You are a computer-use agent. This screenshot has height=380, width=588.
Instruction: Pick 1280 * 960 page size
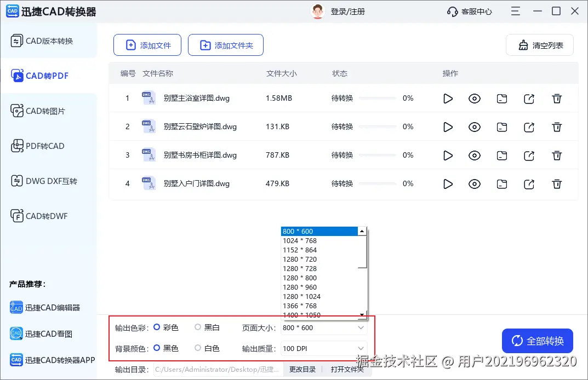point(319,287)
